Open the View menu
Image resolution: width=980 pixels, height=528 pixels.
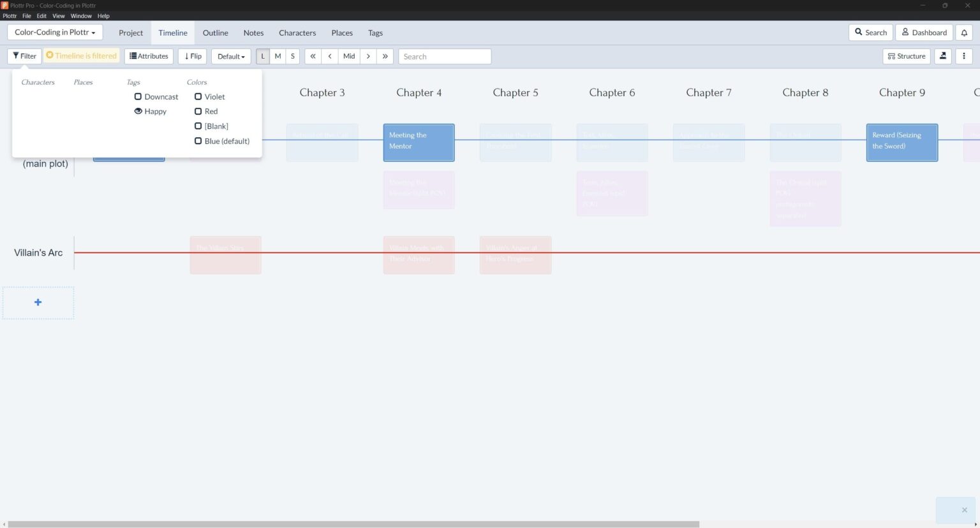tap(59, 16)
